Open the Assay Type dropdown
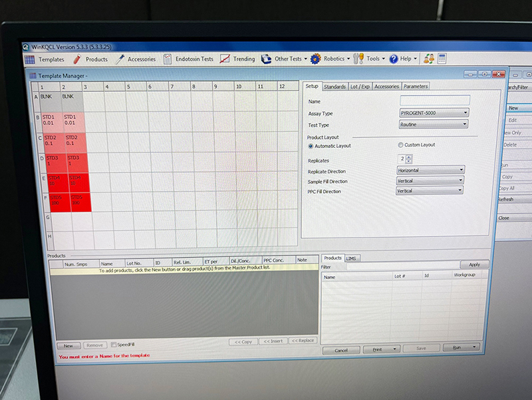The width and height of the screenshot is (532, 400). point(434,113)
